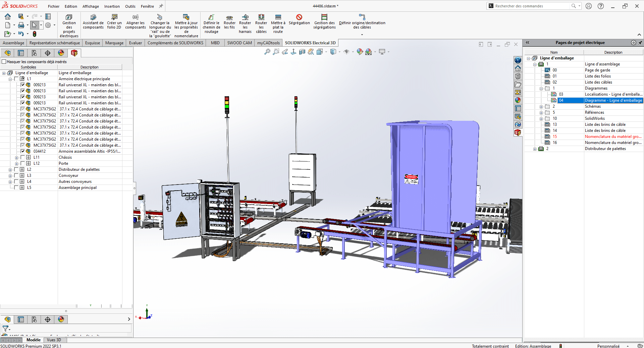Click Router les fils icon
Image resolution: width=644 pixels, height=348 pixels.
tap(229, 21)
